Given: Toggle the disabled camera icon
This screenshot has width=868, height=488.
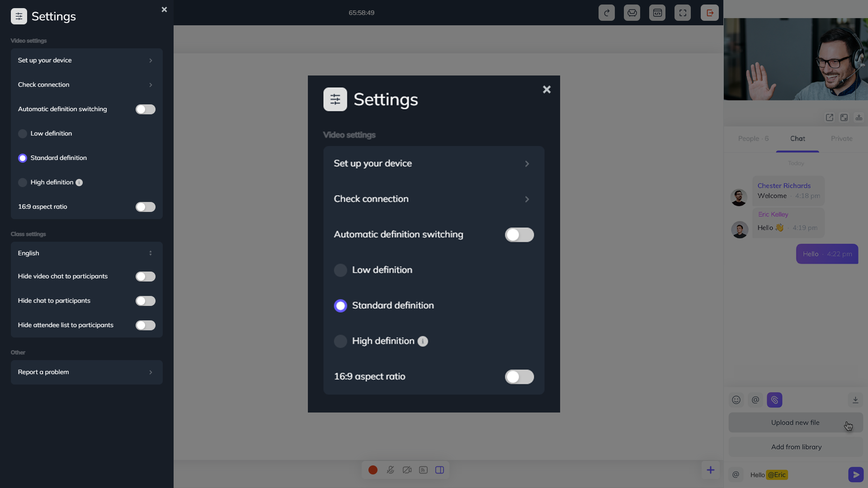Looking at the screenshot, I should click(x=407, y=470).
